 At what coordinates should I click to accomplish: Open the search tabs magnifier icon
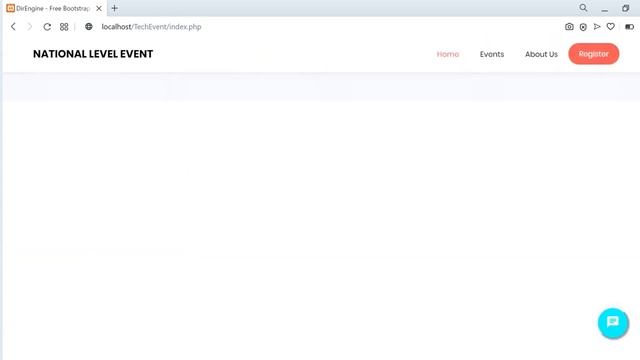point(583,8)
